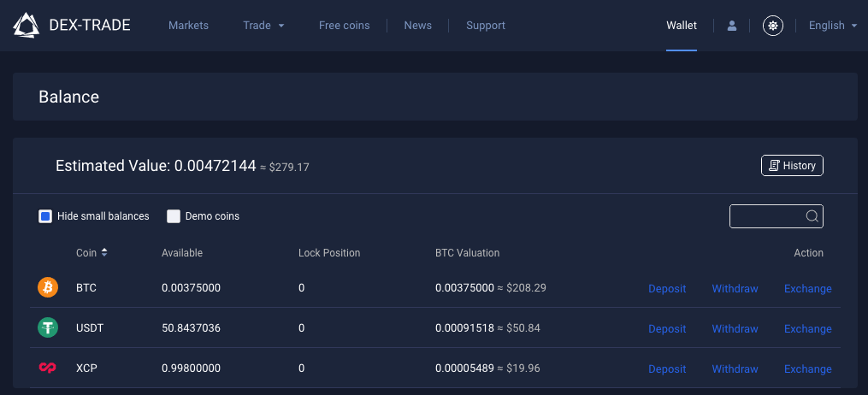Image resolution: width=868 pixels, height=395 pixels.
Task: Deposit XCP
Action: click(x=667, y=369)
